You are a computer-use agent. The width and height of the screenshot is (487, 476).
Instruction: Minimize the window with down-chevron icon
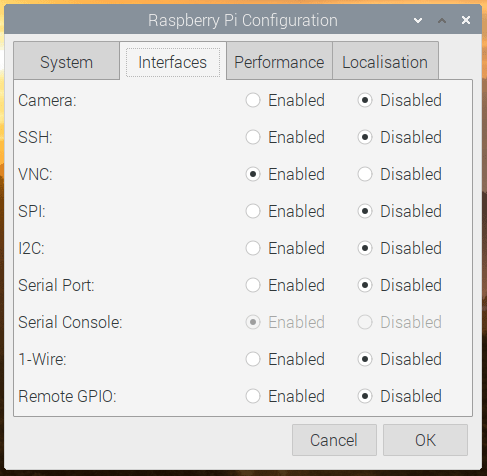418,21
